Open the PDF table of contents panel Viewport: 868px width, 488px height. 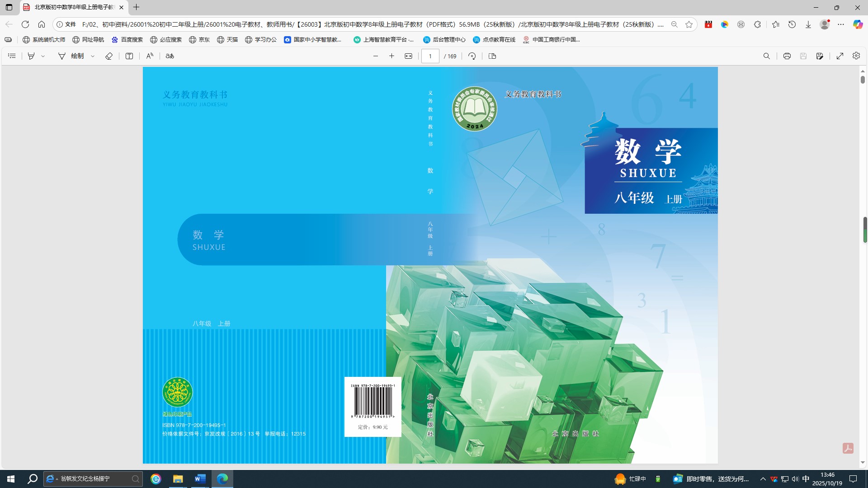[12, 56]
